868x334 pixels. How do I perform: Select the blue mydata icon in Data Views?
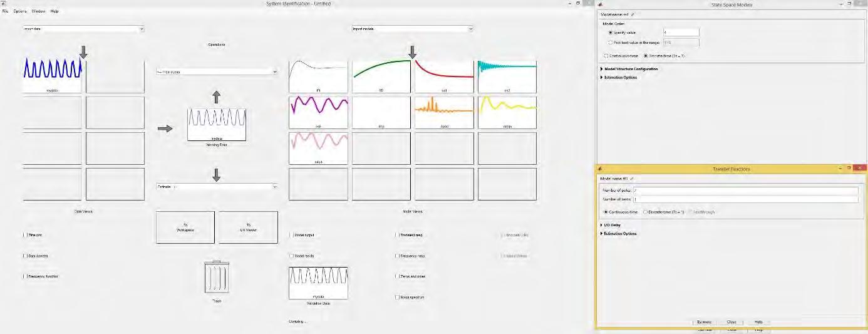coord(52,76)
